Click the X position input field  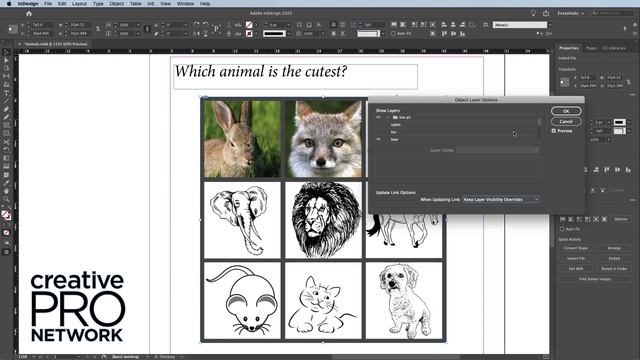tap(42, 25)
